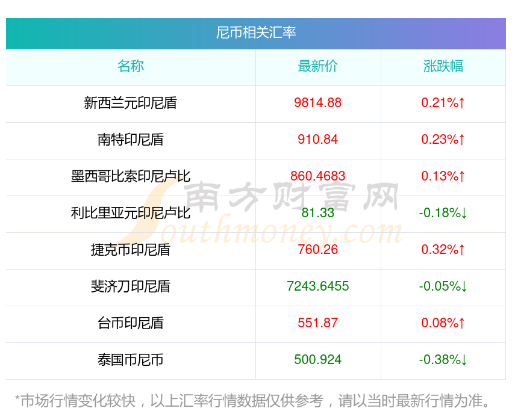The image size is (512, 420).
Task: Click the price 7243.6455
Action: (317, 286)
